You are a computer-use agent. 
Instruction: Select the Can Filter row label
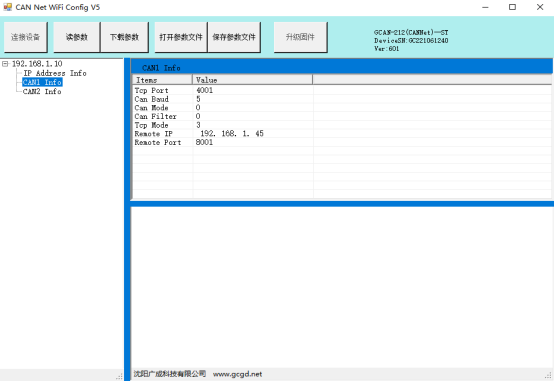[155, 117]
